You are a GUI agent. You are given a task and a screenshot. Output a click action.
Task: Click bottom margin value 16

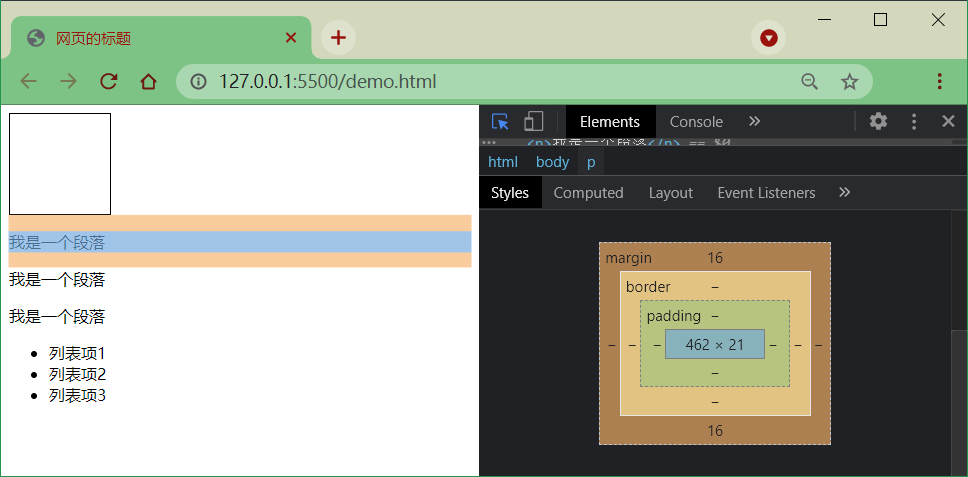pos(715,431)
